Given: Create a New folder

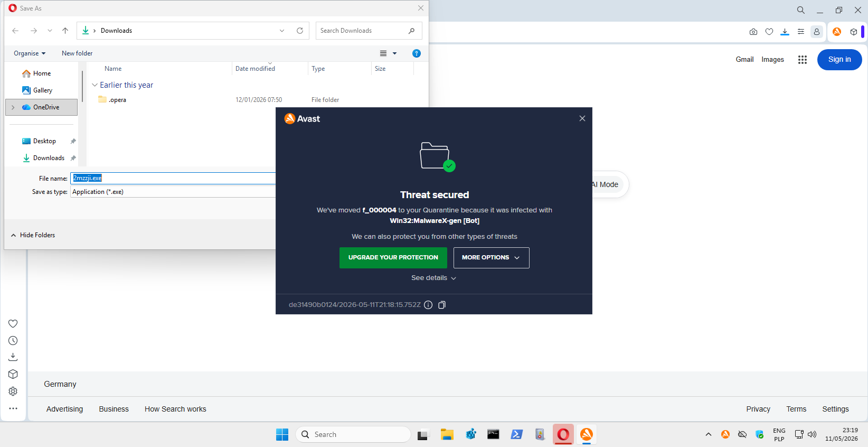Looking at the screenshot, I should point(77,53).
